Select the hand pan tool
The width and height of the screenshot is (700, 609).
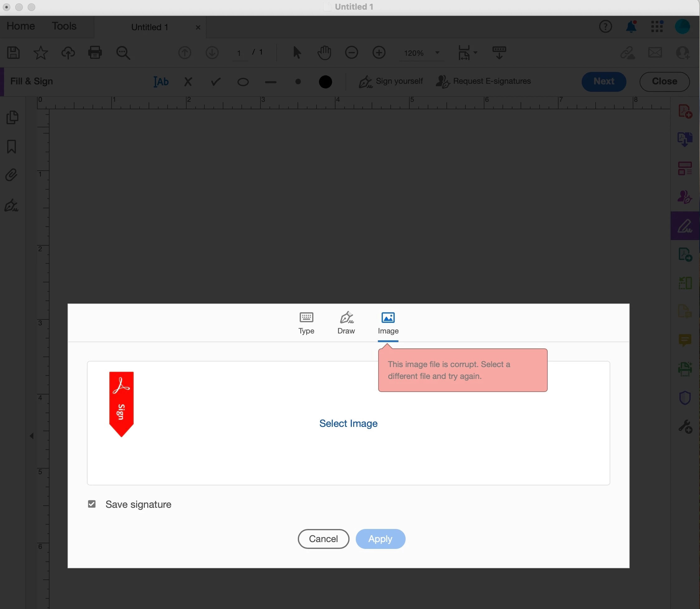click(324, 53)
